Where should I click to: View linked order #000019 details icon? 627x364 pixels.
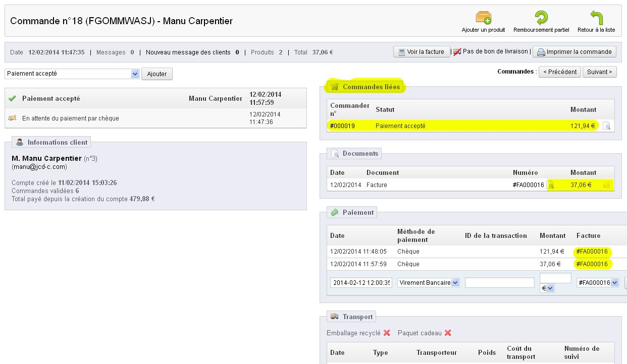[607, 126]
